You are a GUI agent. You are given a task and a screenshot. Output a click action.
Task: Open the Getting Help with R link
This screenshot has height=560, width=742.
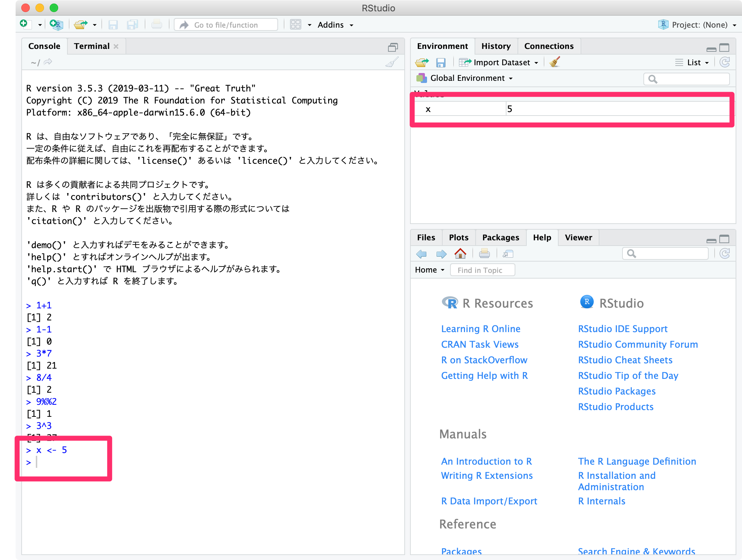tap(484, 375)
